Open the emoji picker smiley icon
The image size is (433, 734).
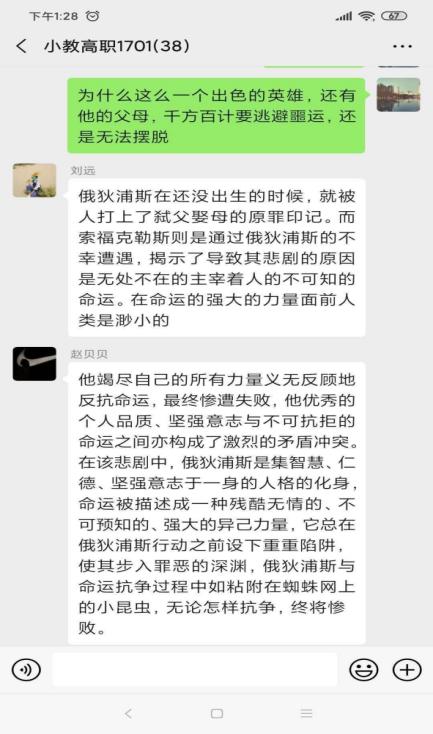pos(363,670)
